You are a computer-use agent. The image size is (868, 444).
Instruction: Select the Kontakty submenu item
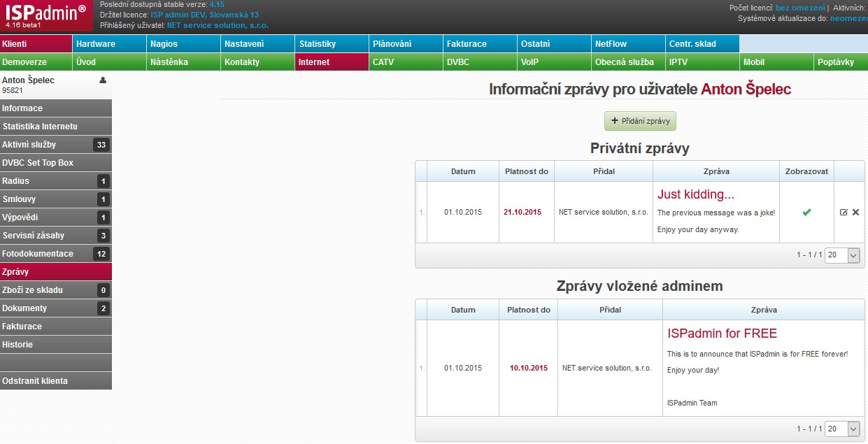click(x=258, y=62)
